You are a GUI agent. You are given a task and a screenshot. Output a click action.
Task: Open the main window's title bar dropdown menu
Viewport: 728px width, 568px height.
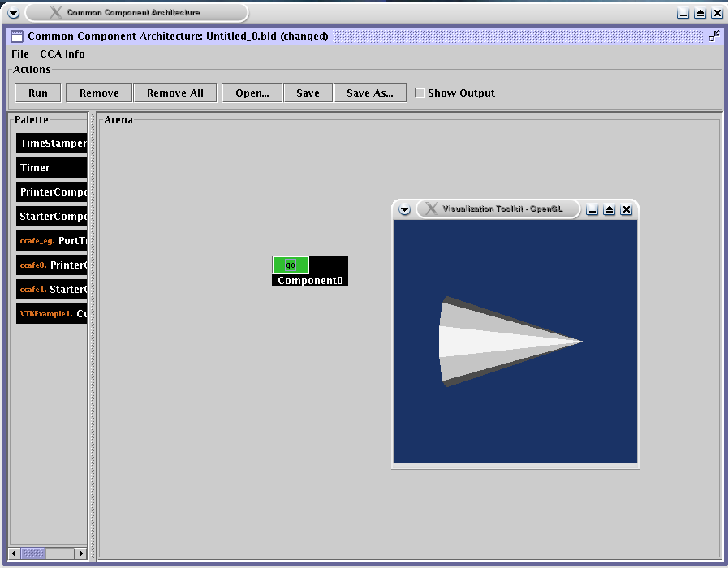(14, 13)
